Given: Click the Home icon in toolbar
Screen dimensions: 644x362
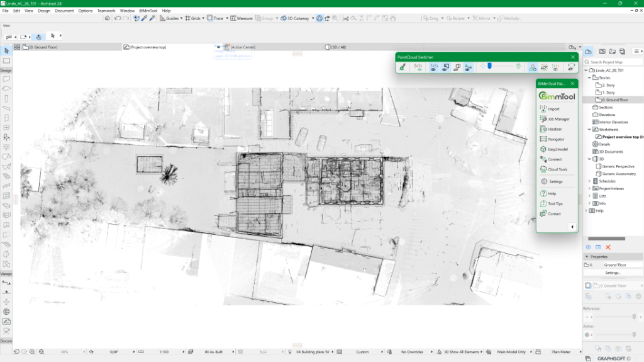Looking at the screenshot, I should pyautogui.click(x=108, y=18).
